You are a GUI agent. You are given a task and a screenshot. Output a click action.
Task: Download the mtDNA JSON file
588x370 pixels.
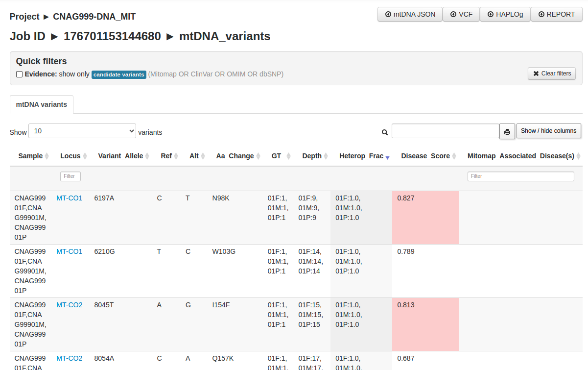click(x=410, y=14)
